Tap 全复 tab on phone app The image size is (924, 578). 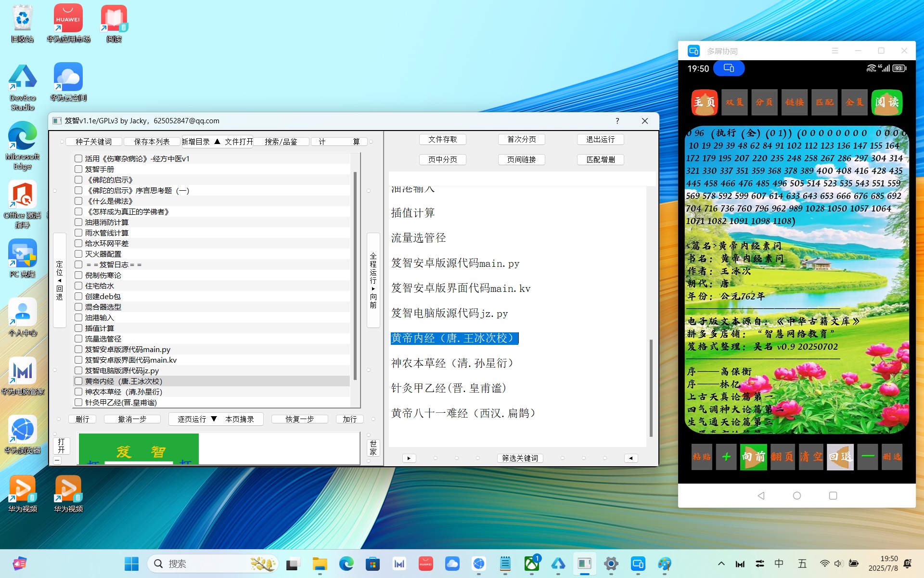[x=855, y=102]
